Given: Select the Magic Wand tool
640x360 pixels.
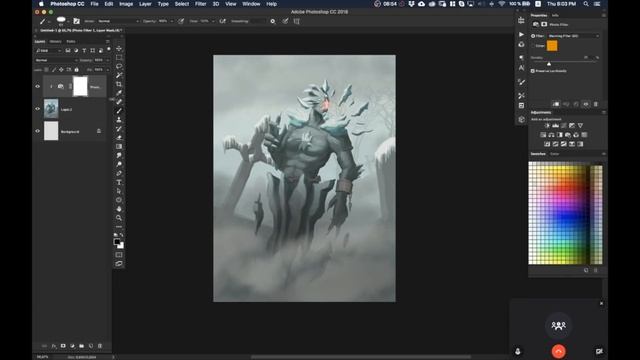Looking at the screenshot, I should (119, 75).
